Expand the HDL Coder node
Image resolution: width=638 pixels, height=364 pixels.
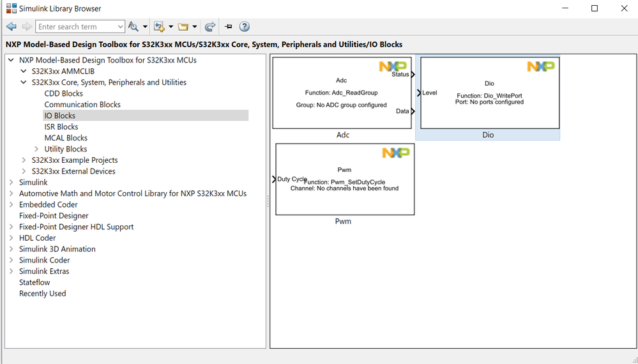[11, 238]
